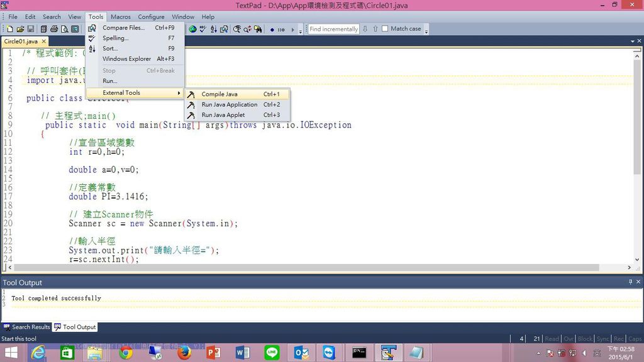Screen dimensions: 644x362
Task: Find next using the down arrow icon
Action: click(x=365, y=29)
